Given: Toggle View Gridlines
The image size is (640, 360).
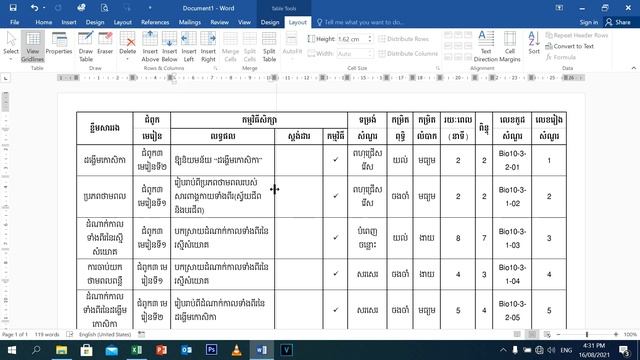Looking at the screenshot, I should point(33,47).
